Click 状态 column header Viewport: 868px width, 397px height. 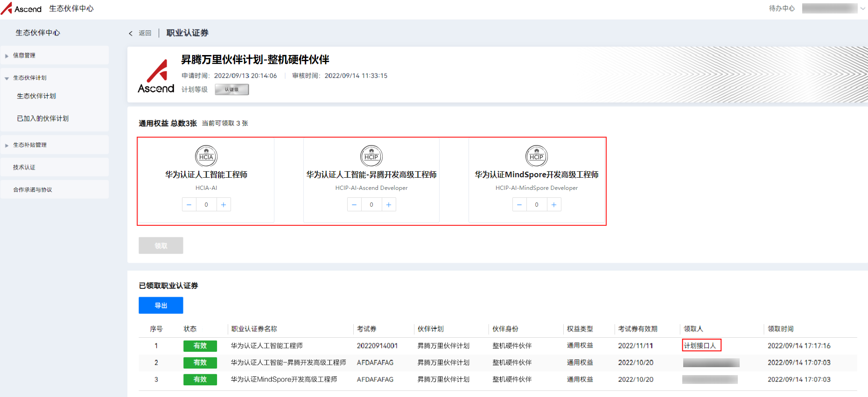(190, 329)
